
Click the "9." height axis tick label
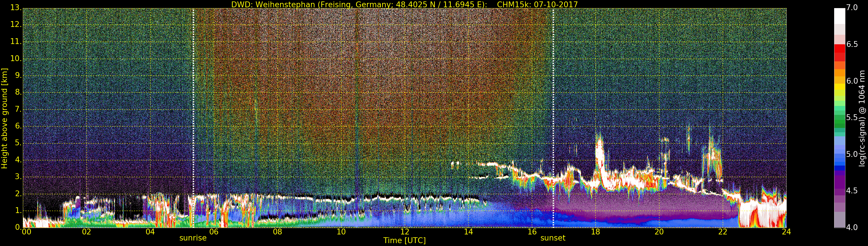pos(19,76)
